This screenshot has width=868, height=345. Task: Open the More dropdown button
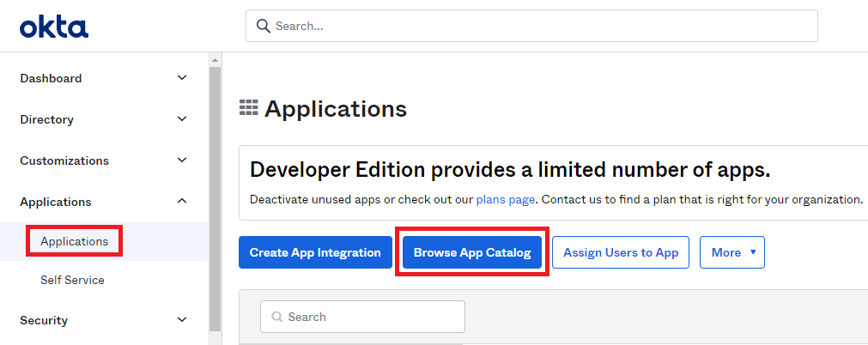click(x=731, y=252)
